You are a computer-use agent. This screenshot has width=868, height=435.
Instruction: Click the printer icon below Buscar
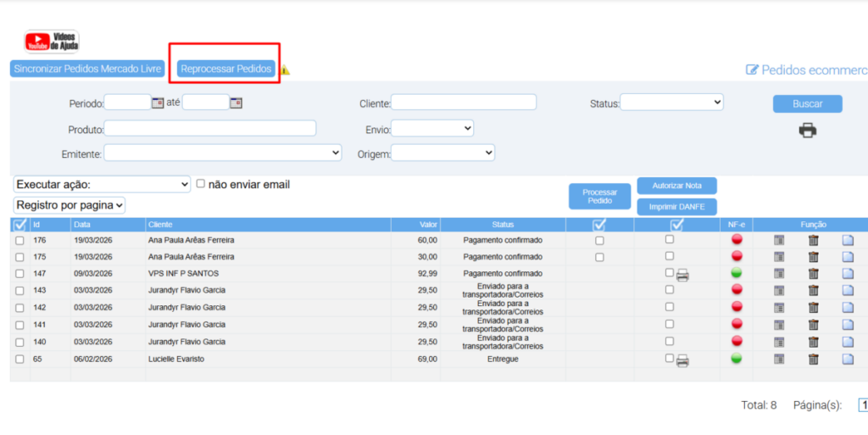[x=807, y=131]
